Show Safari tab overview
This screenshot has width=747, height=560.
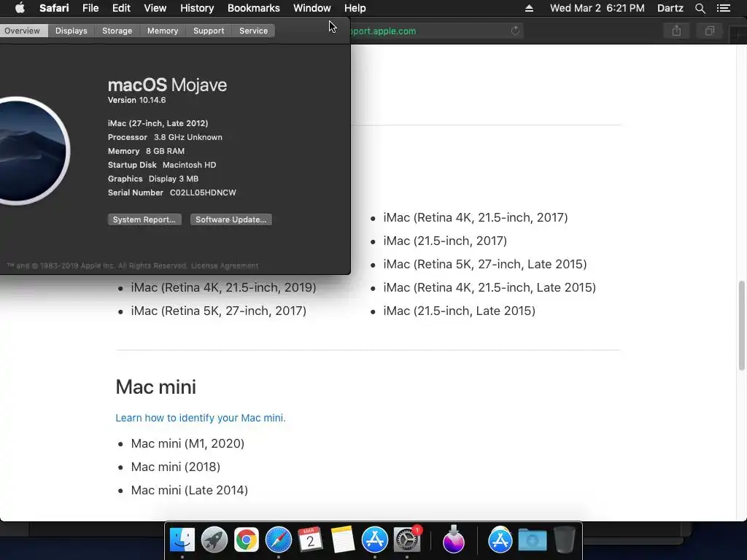pos(709,31)
